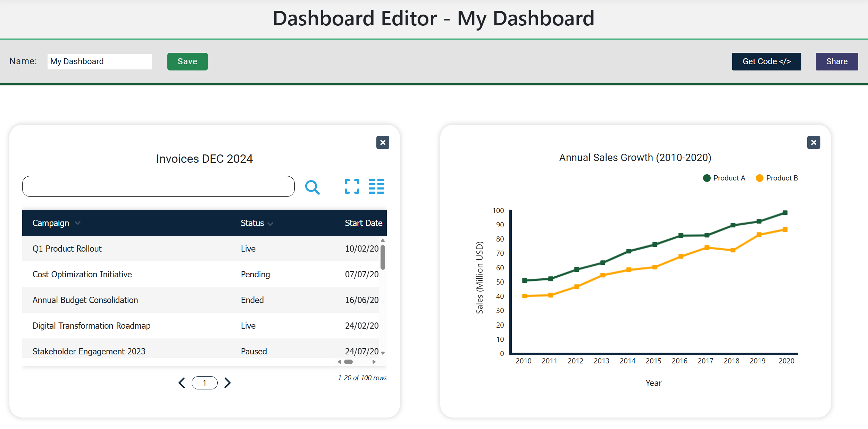Click the Save button

pos(187,61)
